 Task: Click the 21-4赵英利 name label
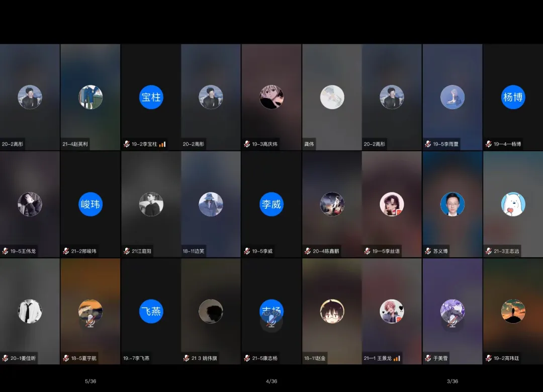point(75,144)
